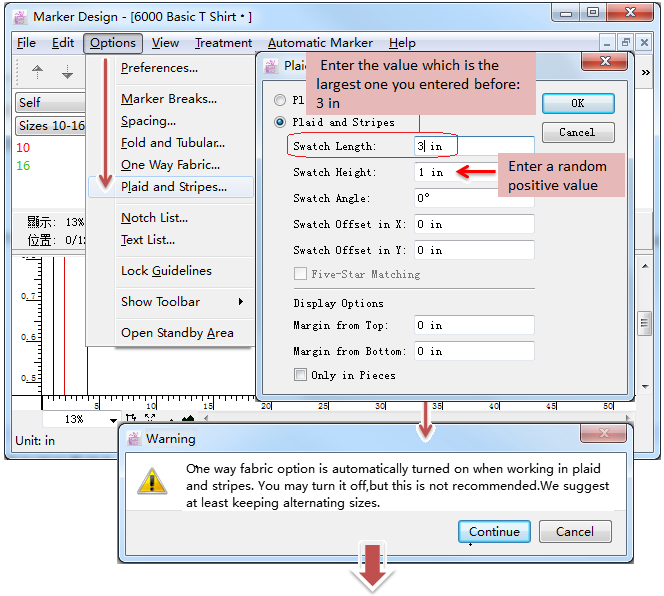Restore the inner document window
The width and height of the screenshot is (664, 596).
click(626, 43)
